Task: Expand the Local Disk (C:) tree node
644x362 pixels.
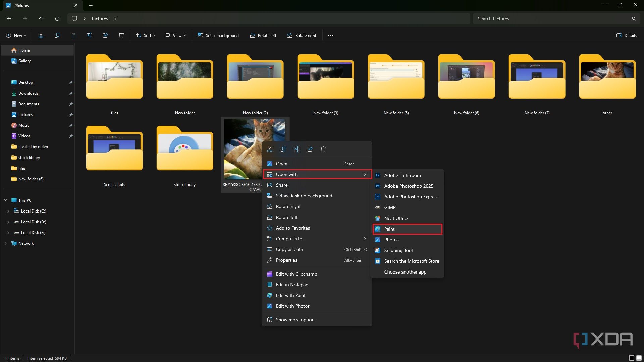Action: tap(8, 211)
